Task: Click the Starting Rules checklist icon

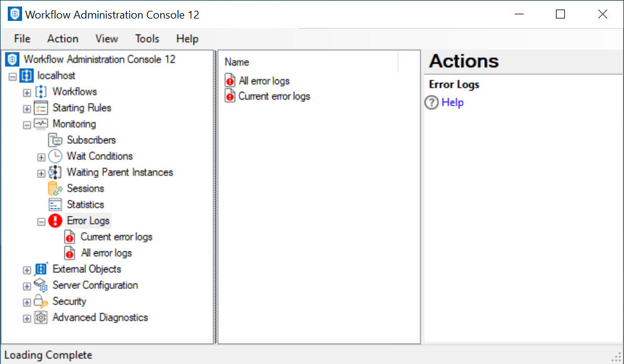Action: [x=41, y=108]
